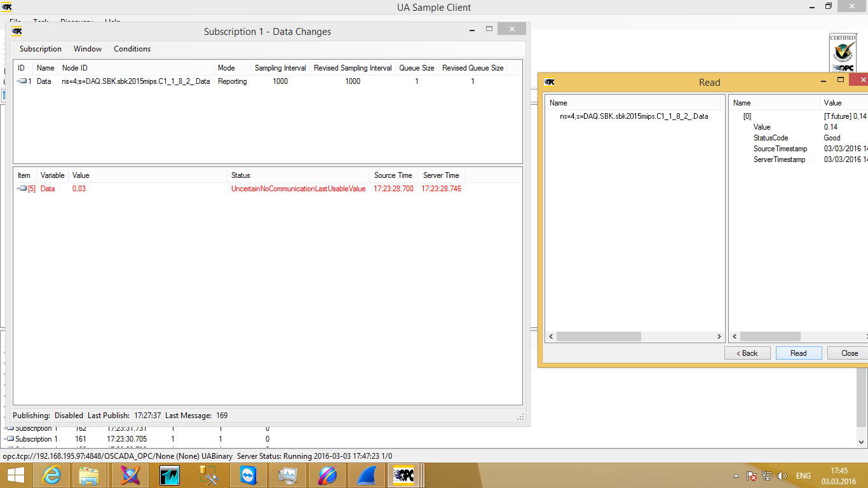The image size is (868, 488).
Task: Click the Windows Start button
Action: click(15, 475)
